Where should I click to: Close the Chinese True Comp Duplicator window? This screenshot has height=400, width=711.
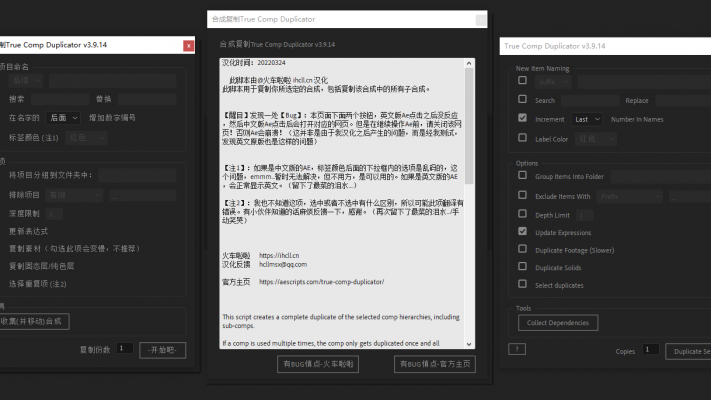[x=188, y=45]
